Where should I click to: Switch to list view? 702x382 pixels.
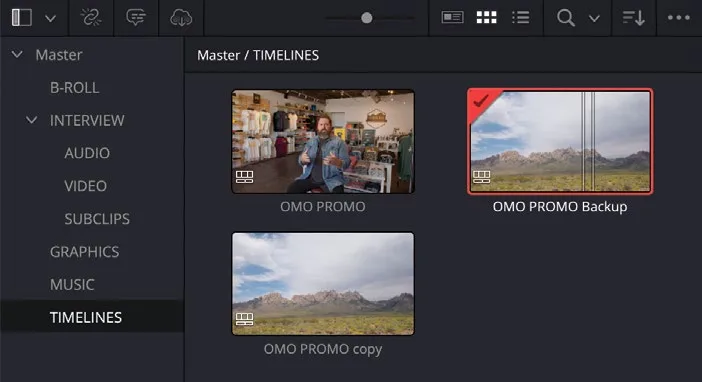click(x=521, y=17)
